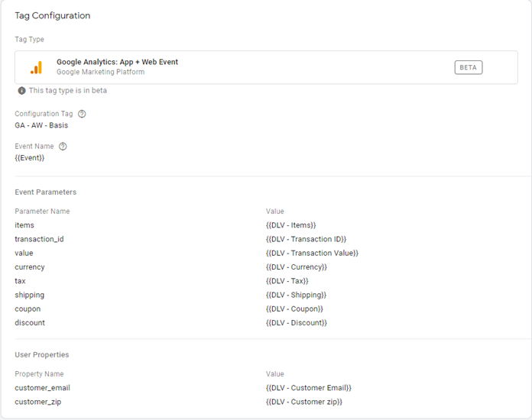Click the {{DLV - Transaction Value}} value

coord(312,254)
